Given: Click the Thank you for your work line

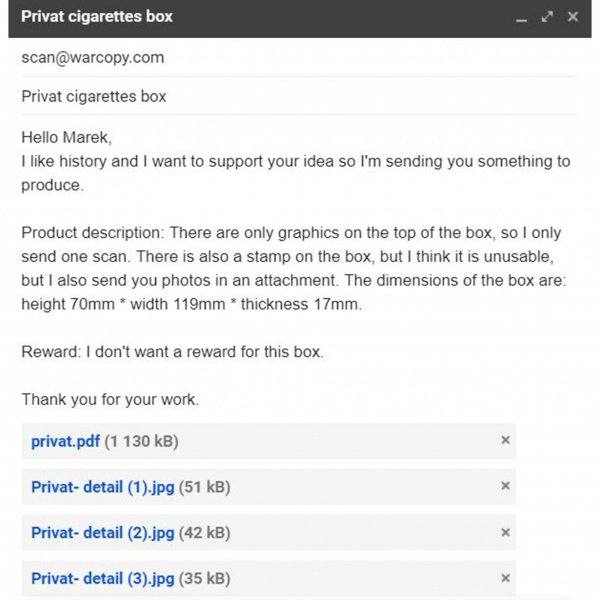Looking at the screenshot, I should 110,400.
